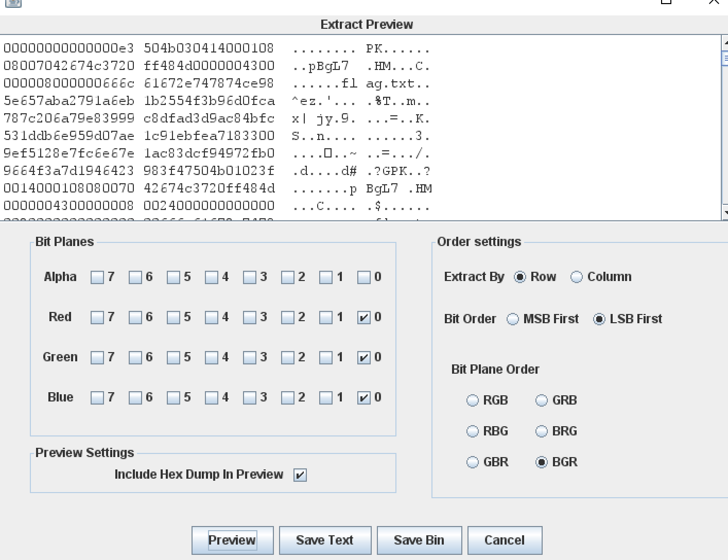Check Red bit plane 6
Viewport: 728px width, 560px height.
pos(135,318)
